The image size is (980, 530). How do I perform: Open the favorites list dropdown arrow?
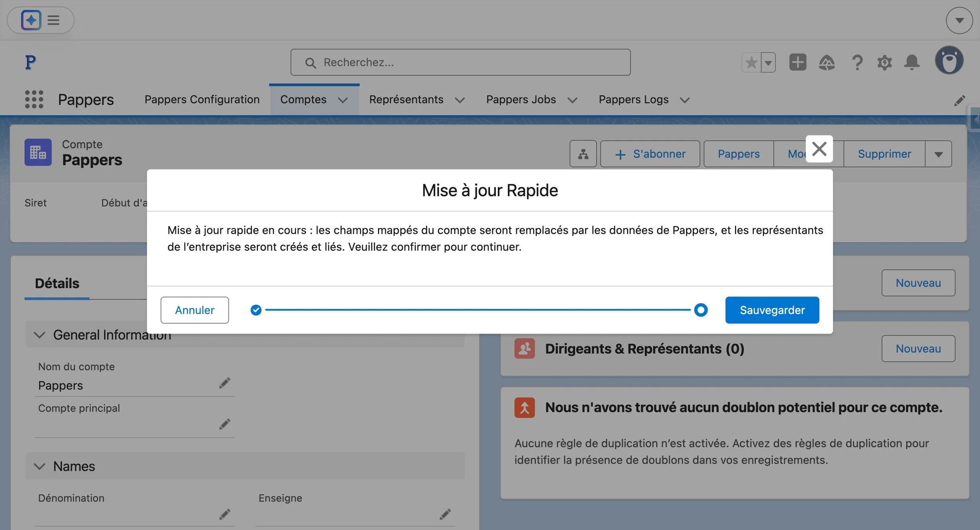768,62
